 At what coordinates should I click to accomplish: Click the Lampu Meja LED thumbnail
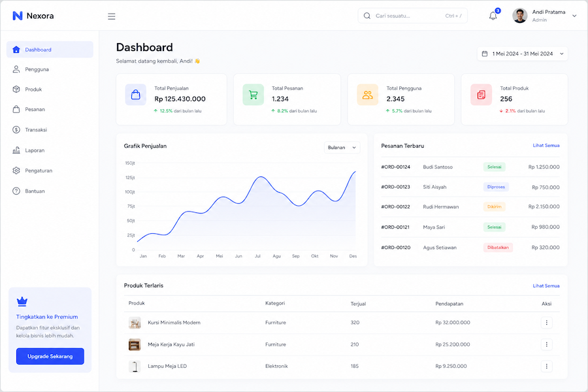coord(135,366)
